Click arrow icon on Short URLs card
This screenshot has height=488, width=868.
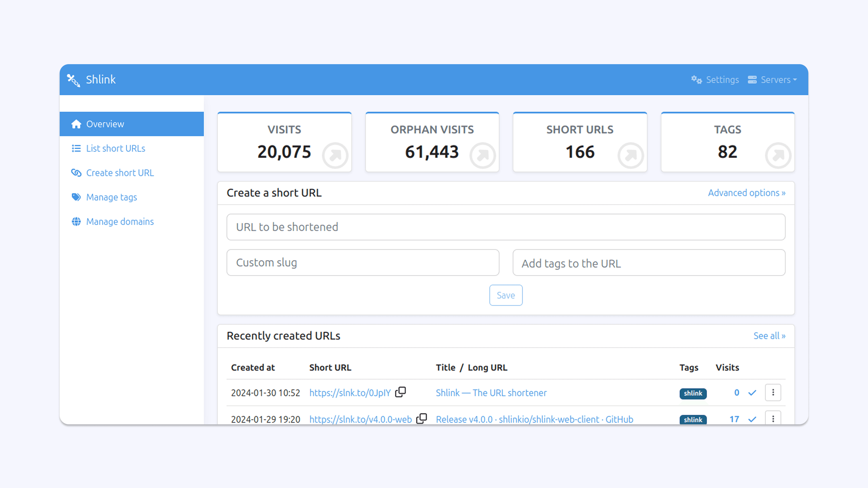pyautogui.click(x=630, y=156)
